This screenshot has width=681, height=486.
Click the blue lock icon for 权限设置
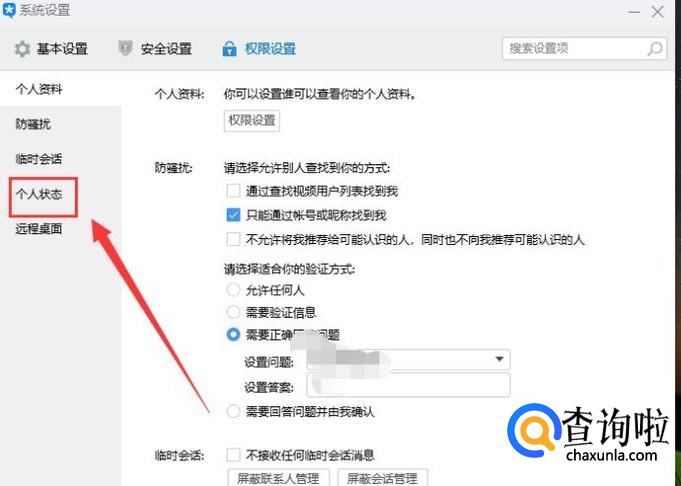coord(229,49)
